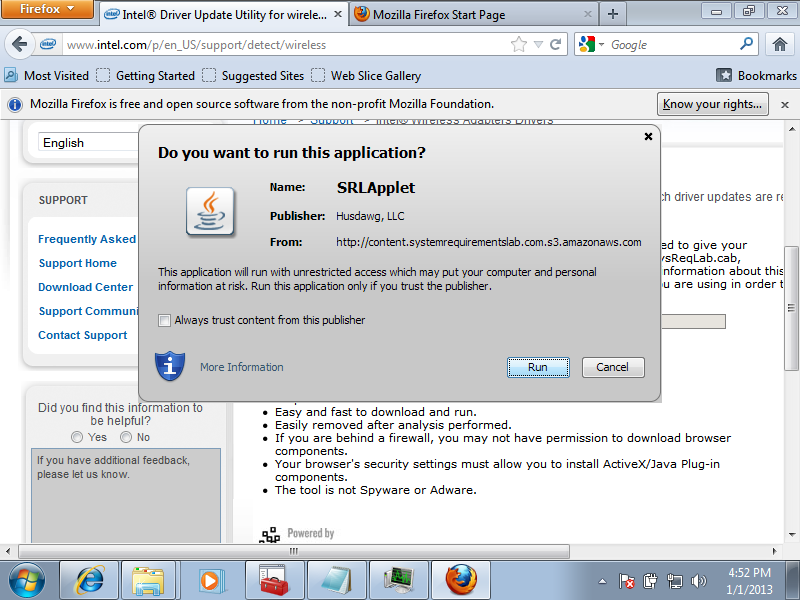Cancel running the application
The image size is (800, 600).
click(613, 367)
